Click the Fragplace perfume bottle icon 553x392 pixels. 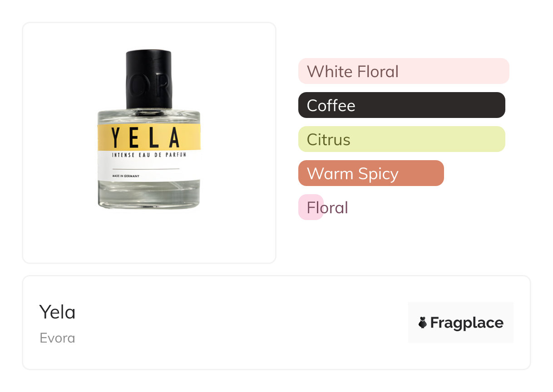pyautogui.click(x=423, y=323)
